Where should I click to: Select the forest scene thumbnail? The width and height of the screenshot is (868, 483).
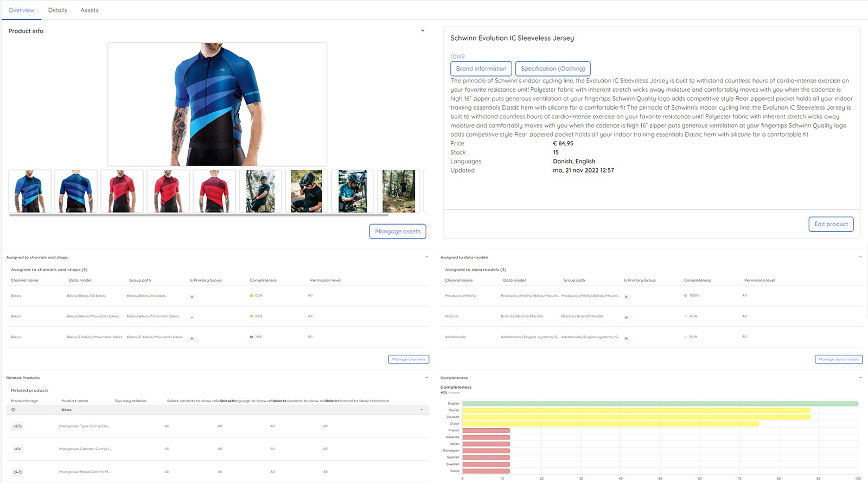[x=399, y=191]
